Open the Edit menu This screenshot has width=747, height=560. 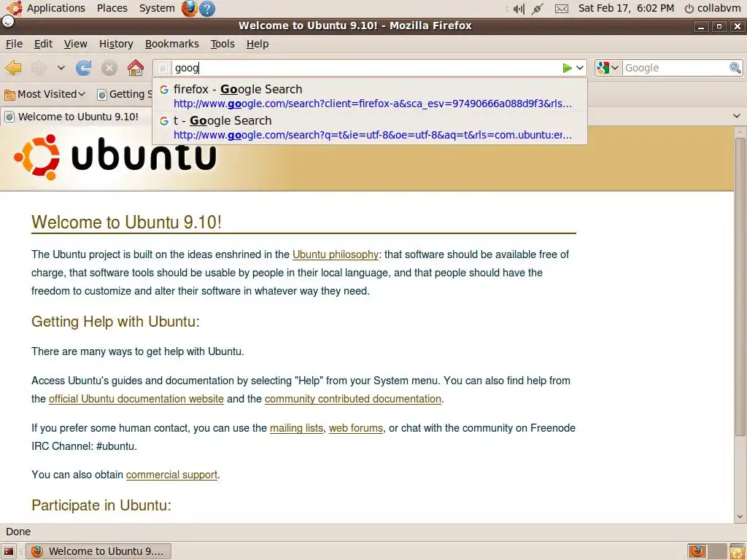[43, 44]
